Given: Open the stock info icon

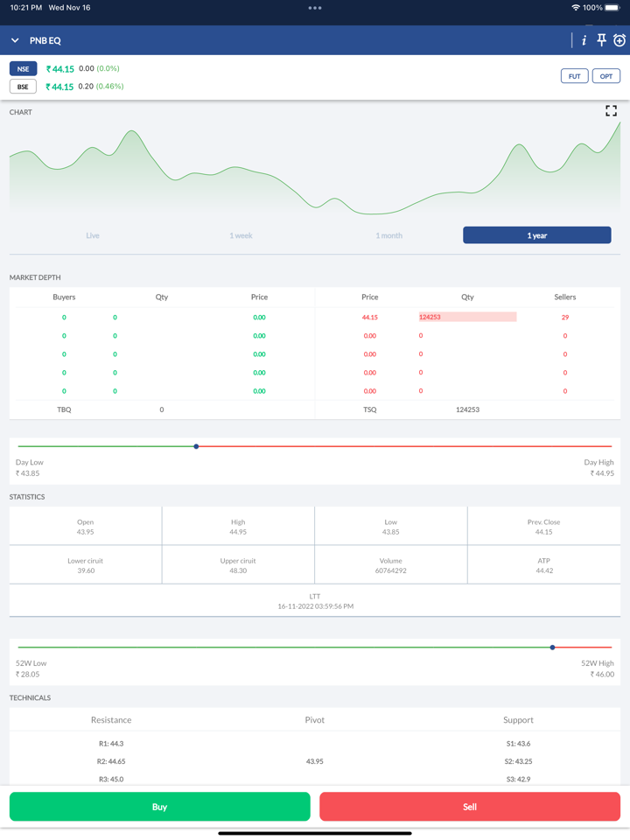Looking at the screenshot, I should (x=584, y=40).
